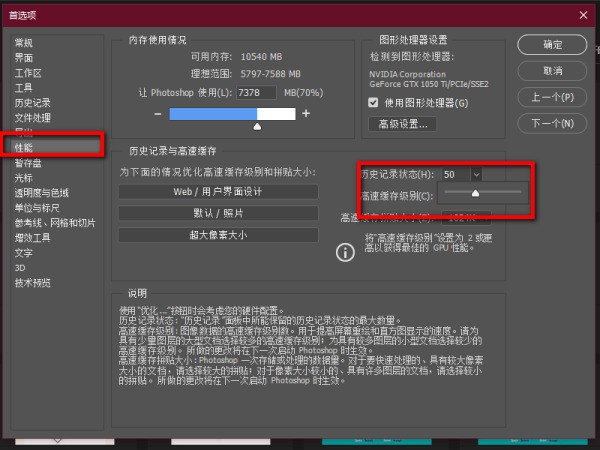Screen dimensions: 600x450
Task: Open the 暂存盘 preferences category
Action: (28, 162)
